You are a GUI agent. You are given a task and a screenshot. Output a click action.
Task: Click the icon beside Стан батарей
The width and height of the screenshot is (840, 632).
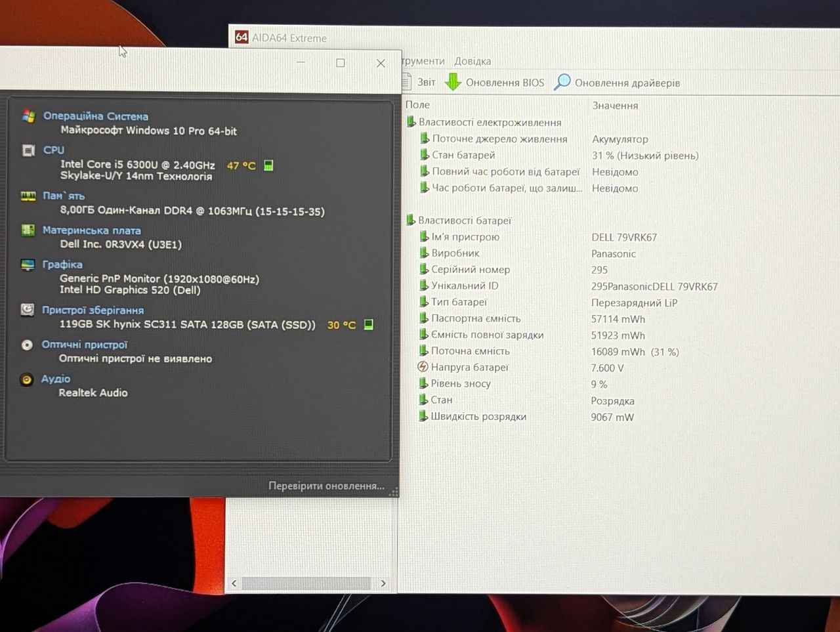point(425,155)
